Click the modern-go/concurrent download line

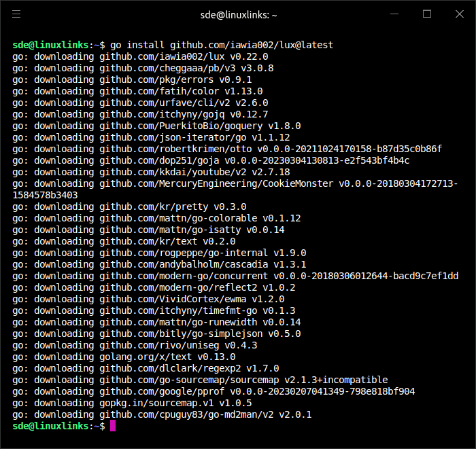click(235, 276)
